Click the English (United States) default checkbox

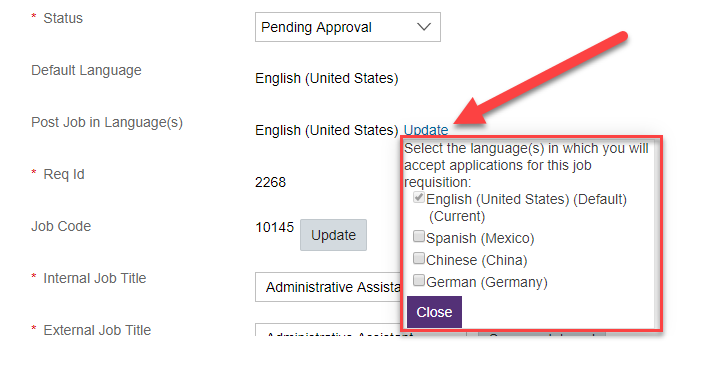[x=419, y=197]
